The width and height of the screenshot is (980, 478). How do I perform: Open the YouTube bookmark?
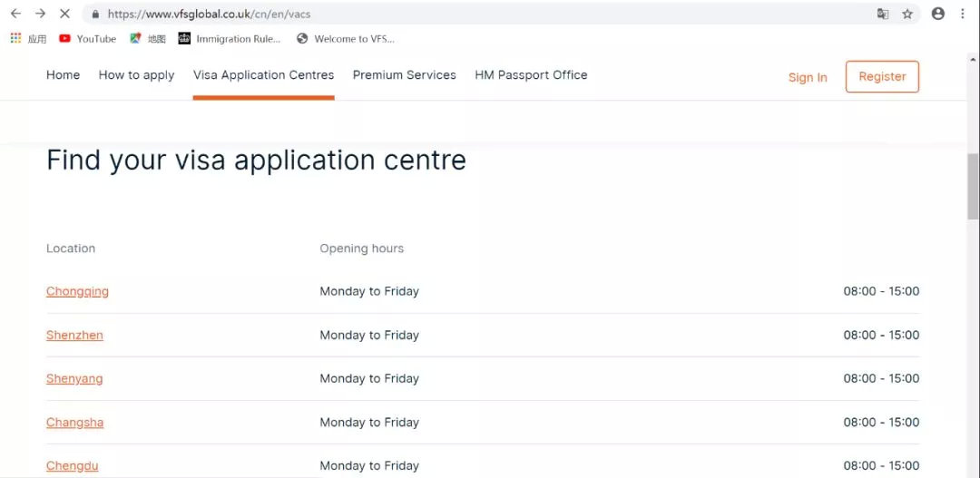[88, 38]
